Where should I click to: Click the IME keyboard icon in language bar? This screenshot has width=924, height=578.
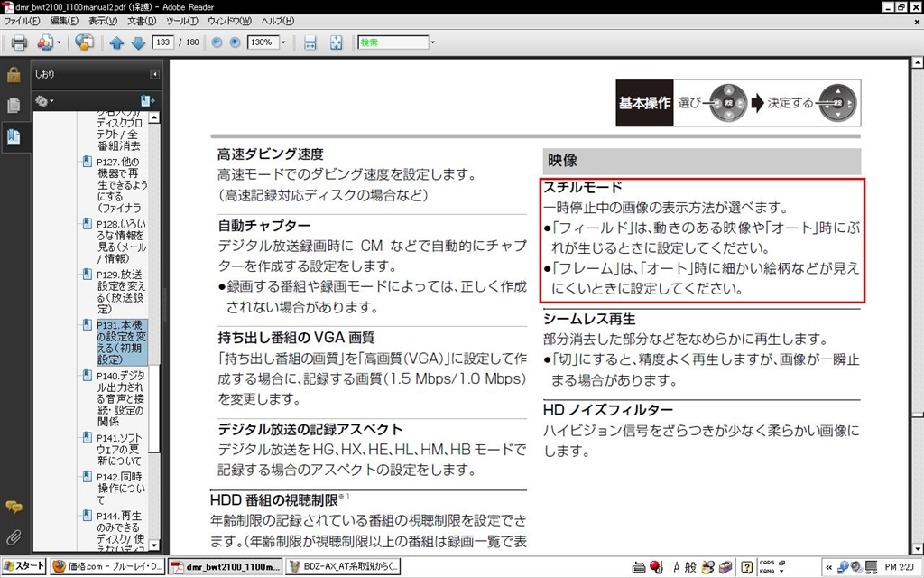(x=638, y=567)
